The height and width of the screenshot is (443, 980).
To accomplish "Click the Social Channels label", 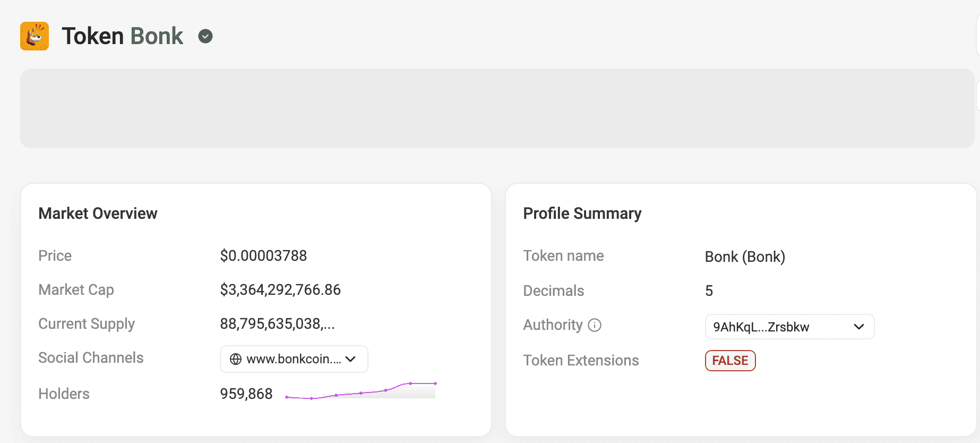I will pyautogui.click(x=91, y=358).
